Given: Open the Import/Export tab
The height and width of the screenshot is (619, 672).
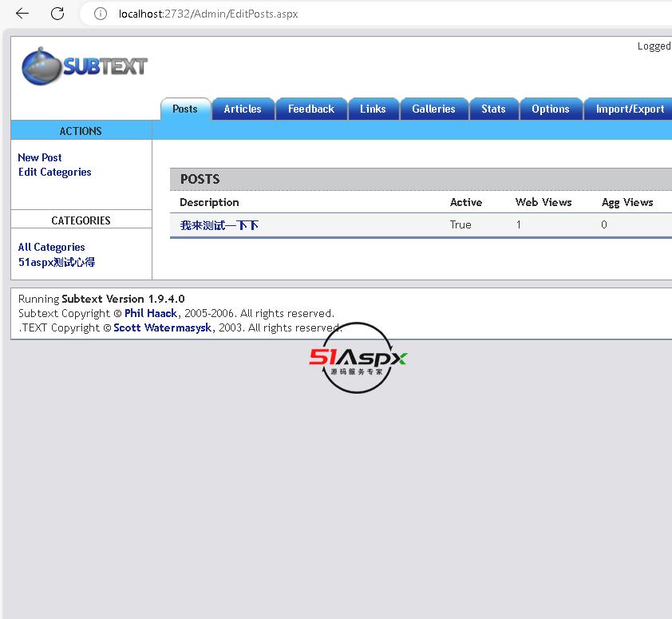Looking at the screenshot, I should [x=630, y=109].
